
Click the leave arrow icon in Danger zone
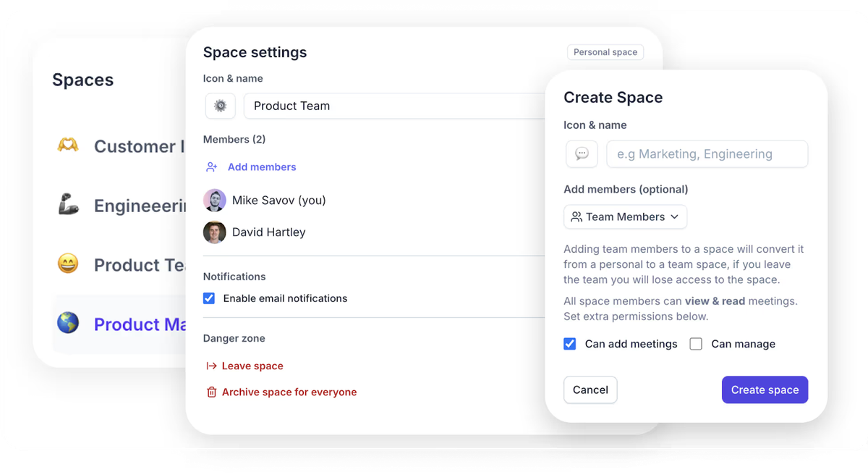[x=211, y=366]
